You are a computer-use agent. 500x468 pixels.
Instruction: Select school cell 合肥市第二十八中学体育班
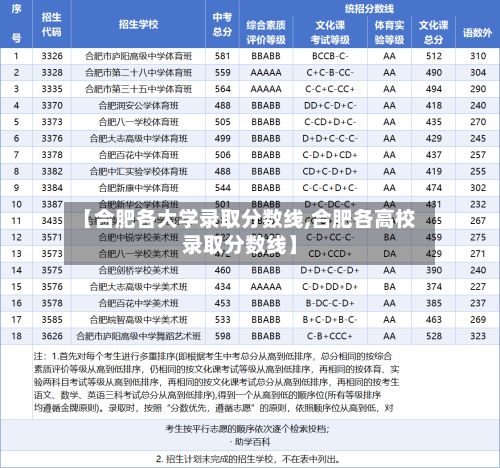[138, 72]
